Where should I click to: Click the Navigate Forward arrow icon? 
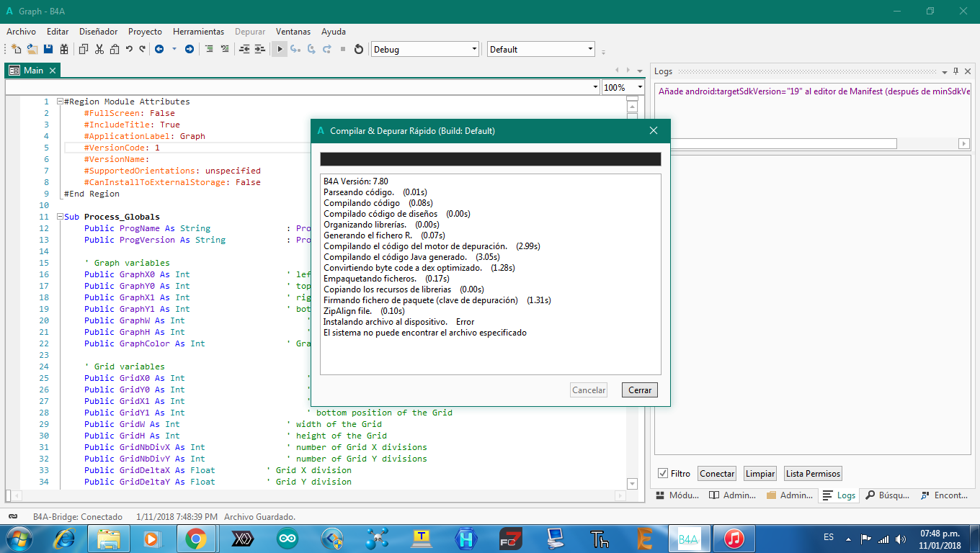pyautogui.click(x=189, y=49)
